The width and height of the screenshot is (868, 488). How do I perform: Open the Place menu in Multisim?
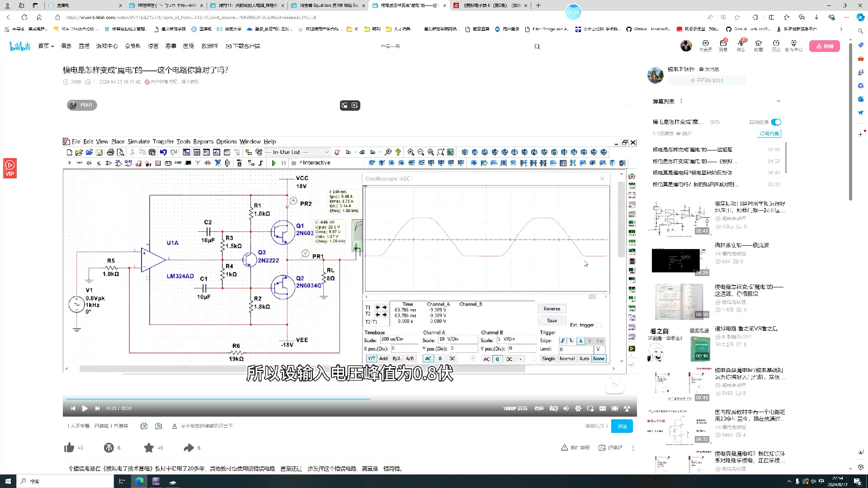(x=118, y=141)
